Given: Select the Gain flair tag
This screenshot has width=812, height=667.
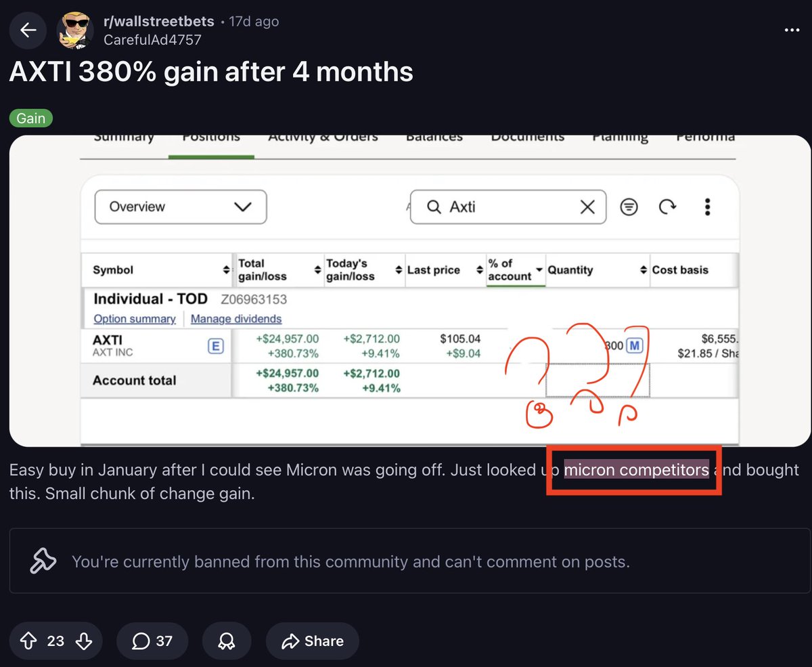Looking at the screenshot, I should [30, 119].
